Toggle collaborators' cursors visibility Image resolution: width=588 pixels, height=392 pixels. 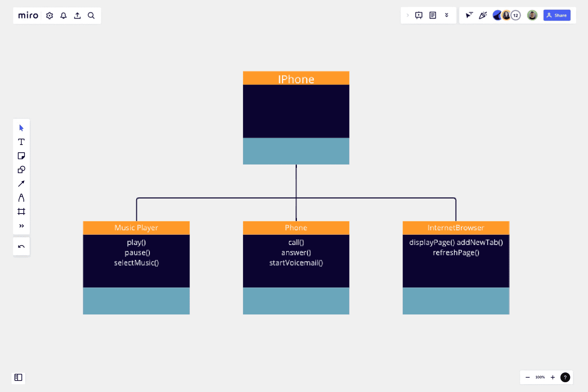point(469,15)
